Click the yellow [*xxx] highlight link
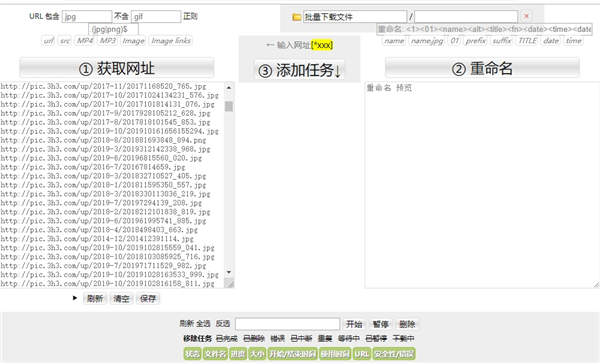 coord(322,45)
